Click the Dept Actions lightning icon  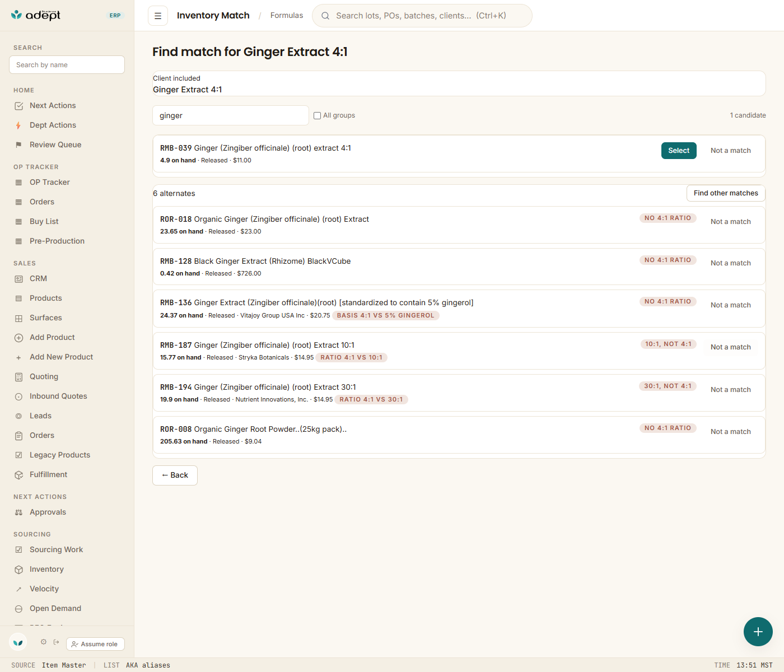point(18,125)
